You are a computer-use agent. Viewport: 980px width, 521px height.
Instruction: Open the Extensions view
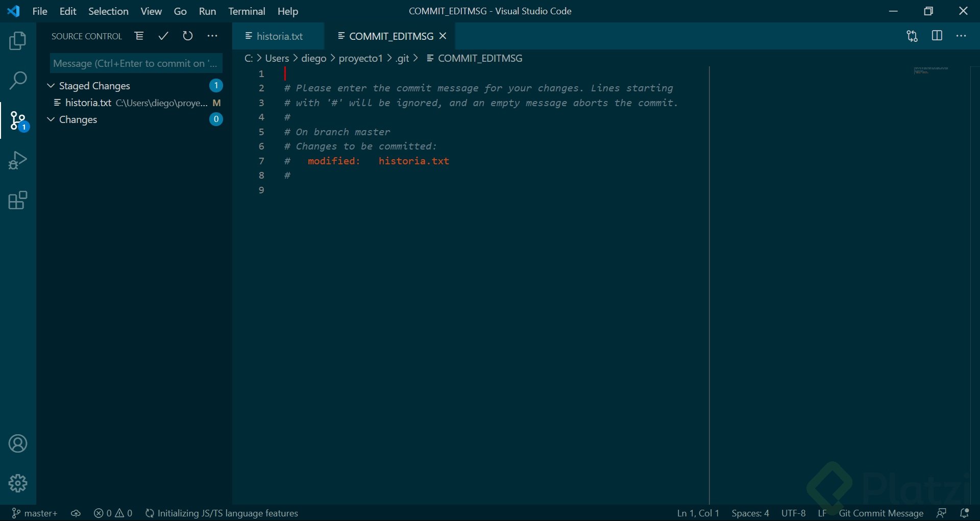pos(18,200)
